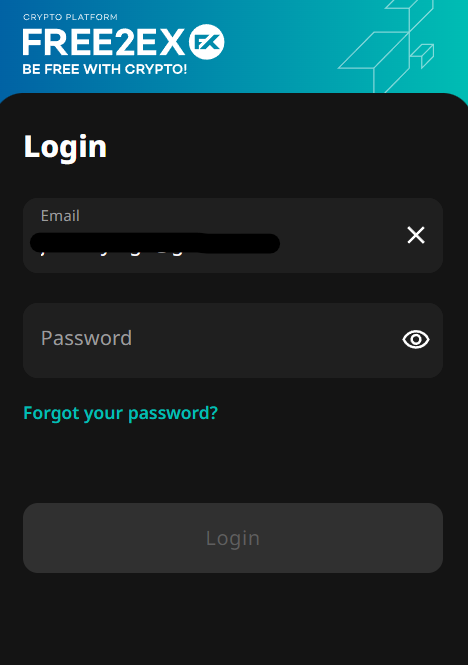Screen dimensions: 468x665
Task: Click blank space between forgot link and Login button
Action: (234, 463)
